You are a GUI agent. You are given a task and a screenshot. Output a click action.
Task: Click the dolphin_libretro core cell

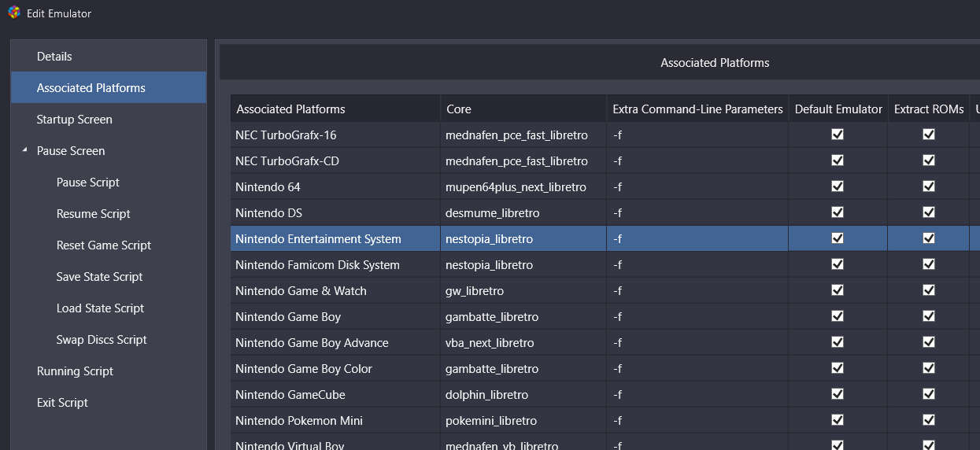point(523,394)
